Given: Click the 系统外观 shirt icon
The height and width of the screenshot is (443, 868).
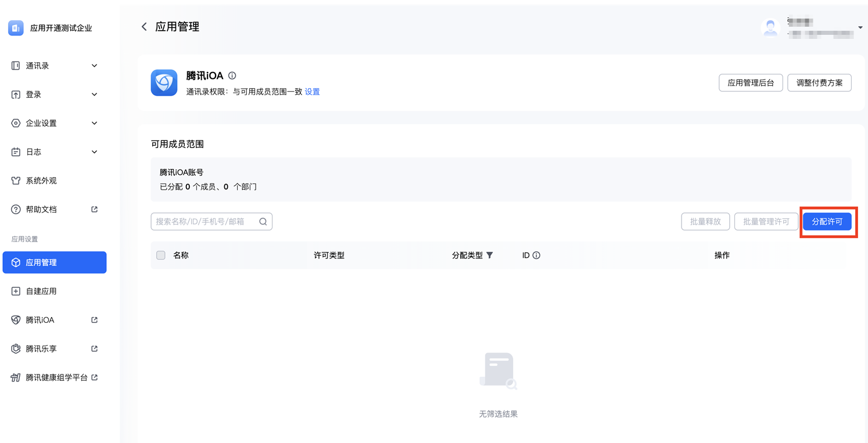Looking at the screenshot, I should coord(16,181).
